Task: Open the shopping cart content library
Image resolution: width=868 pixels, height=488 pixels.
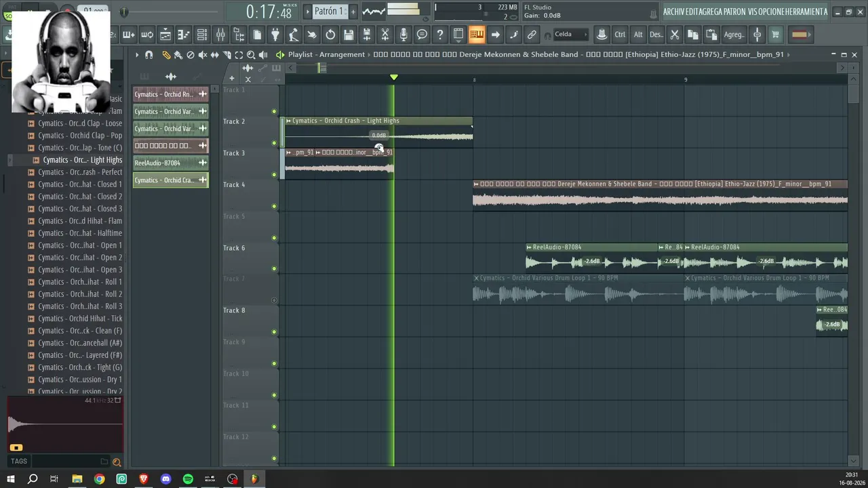Action: (775, 35)
